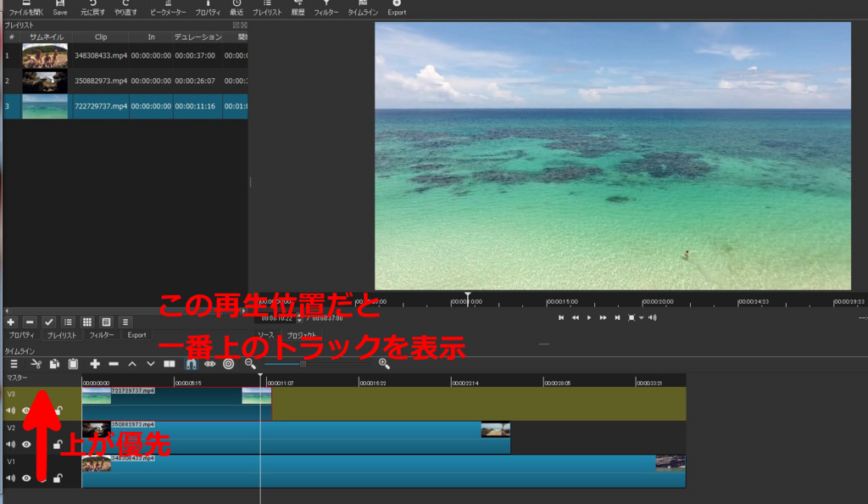Undock the playlist panel
Viewport: 868px width, 504px height.
tap(236, 25)
